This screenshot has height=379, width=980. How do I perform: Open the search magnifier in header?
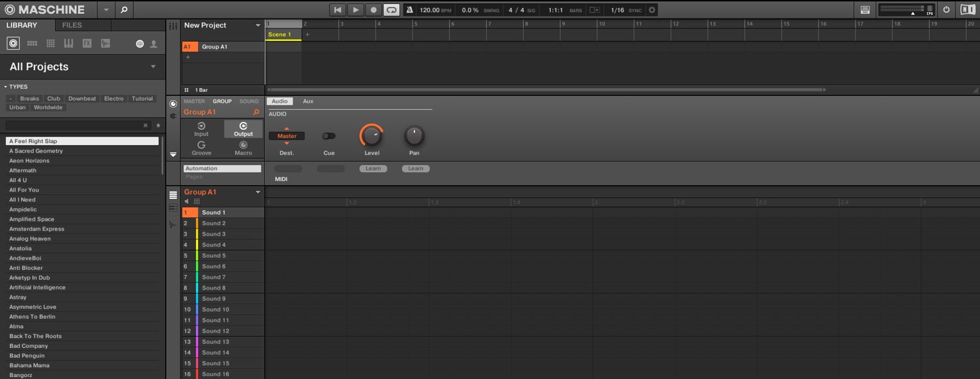click(x=124, y=10)
